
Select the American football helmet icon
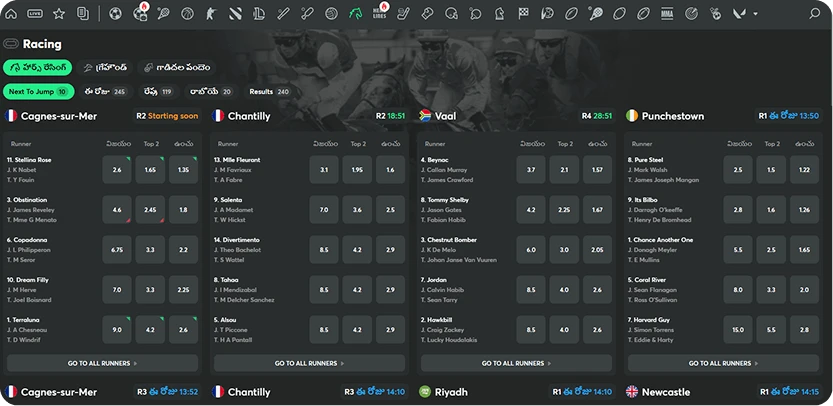tap(452, 14)
